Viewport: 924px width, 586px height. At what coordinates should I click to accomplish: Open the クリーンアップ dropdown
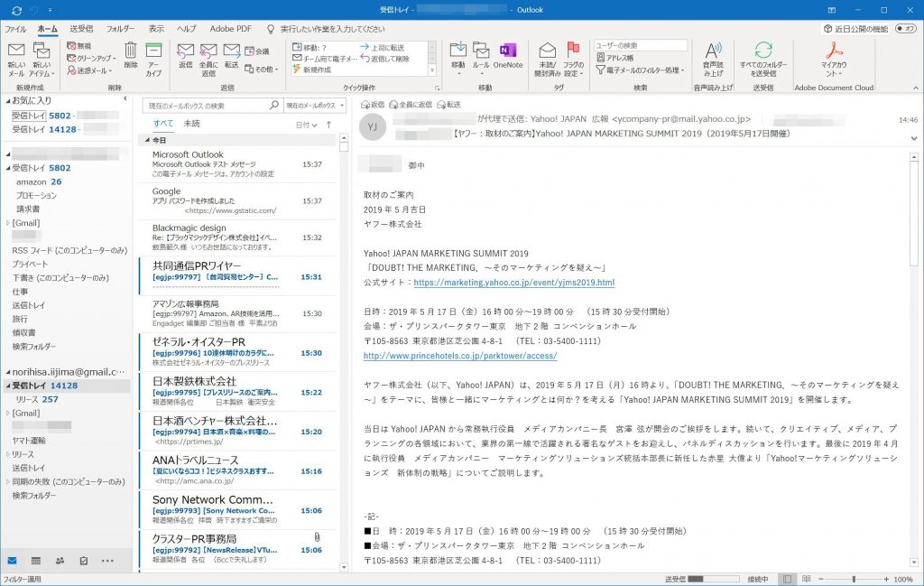coord(91,58)
